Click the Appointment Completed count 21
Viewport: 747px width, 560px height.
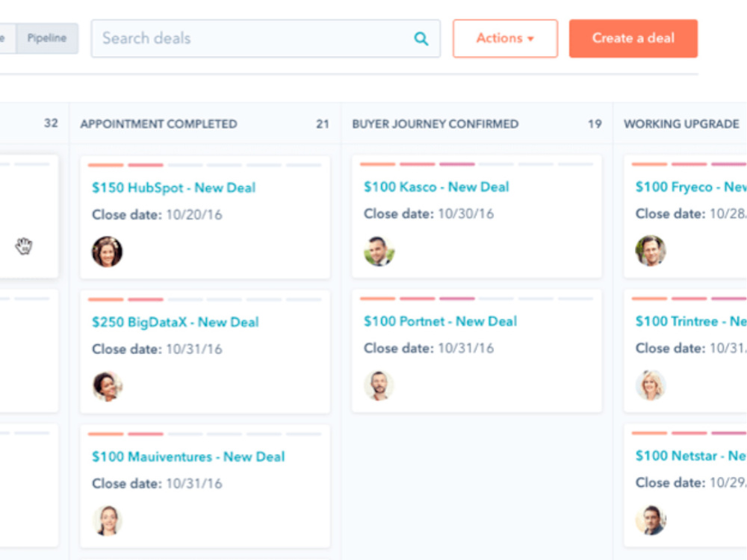[x=323, y=124]
